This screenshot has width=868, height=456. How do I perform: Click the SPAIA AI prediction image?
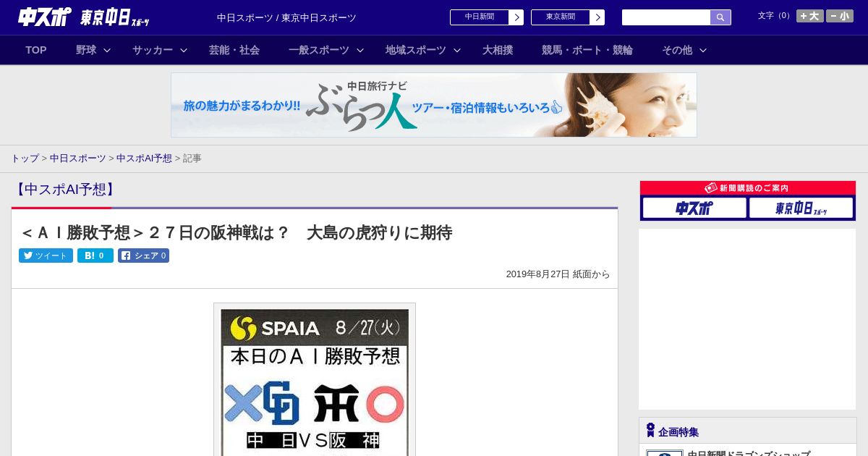click(315, 379)
